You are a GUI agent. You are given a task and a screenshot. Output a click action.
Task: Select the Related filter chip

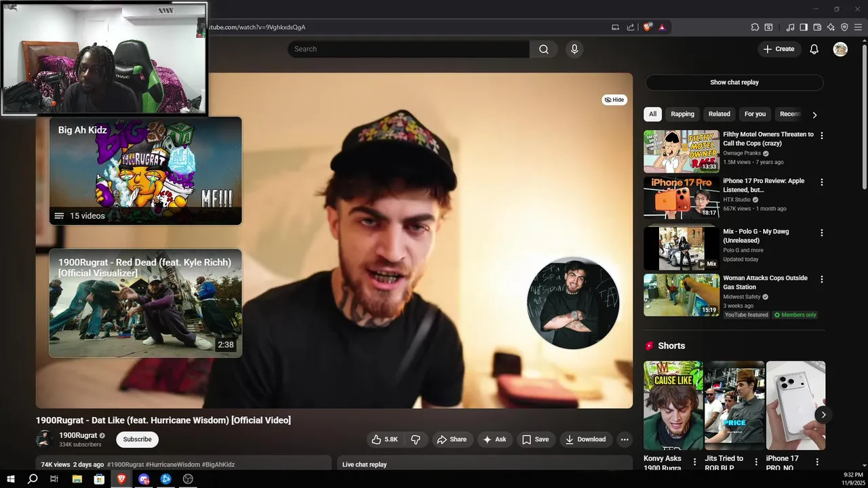(x=719, y=114)
